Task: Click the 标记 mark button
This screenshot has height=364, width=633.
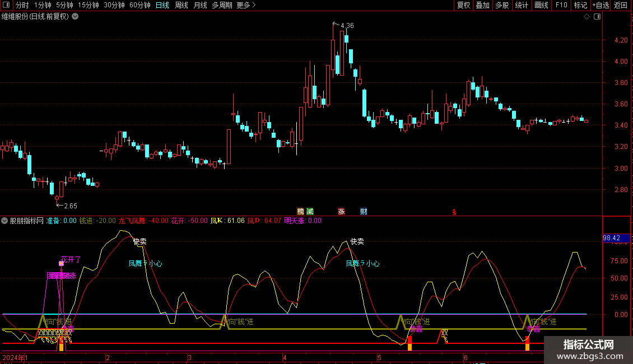Action: click(580, 5)
